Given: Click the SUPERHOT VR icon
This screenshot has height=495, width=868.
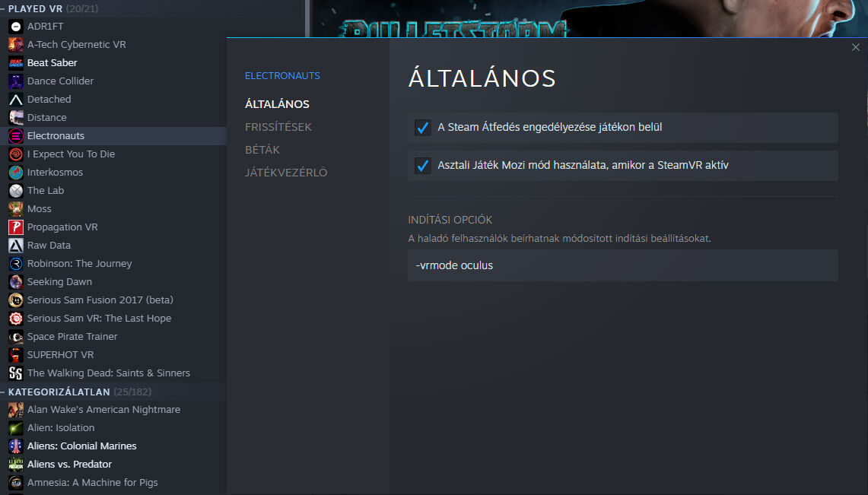Looking at the screenshot, I should coord(15,355).
